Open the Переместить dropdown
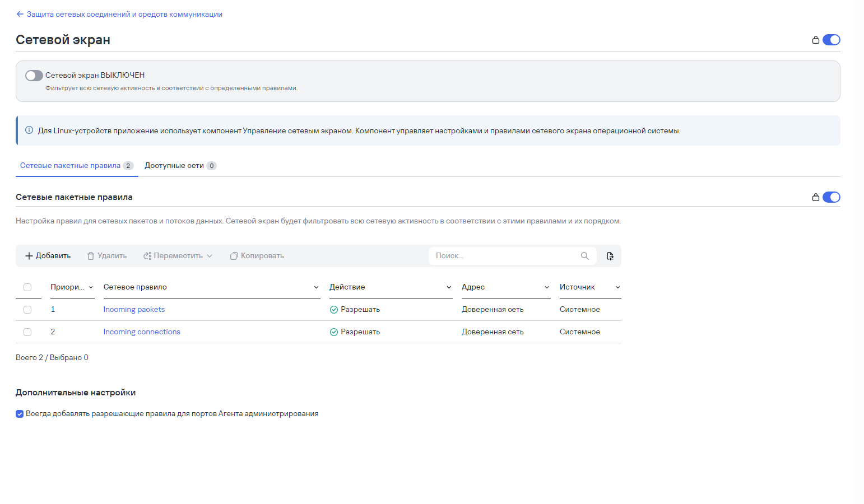 pyautogui.click(x=178, y=256)
